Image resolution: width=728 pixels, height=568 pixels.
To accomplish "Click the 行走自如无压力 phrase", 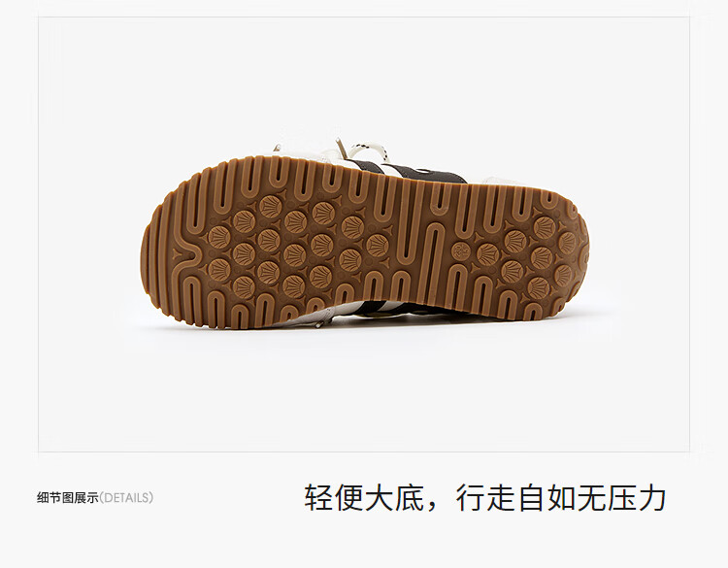I will tap(561, 497).
